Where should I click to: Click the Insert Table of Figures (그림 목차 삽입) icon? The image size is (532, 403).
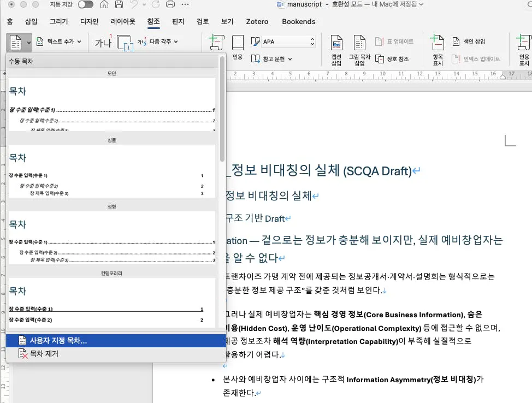(x=359, y=45)
